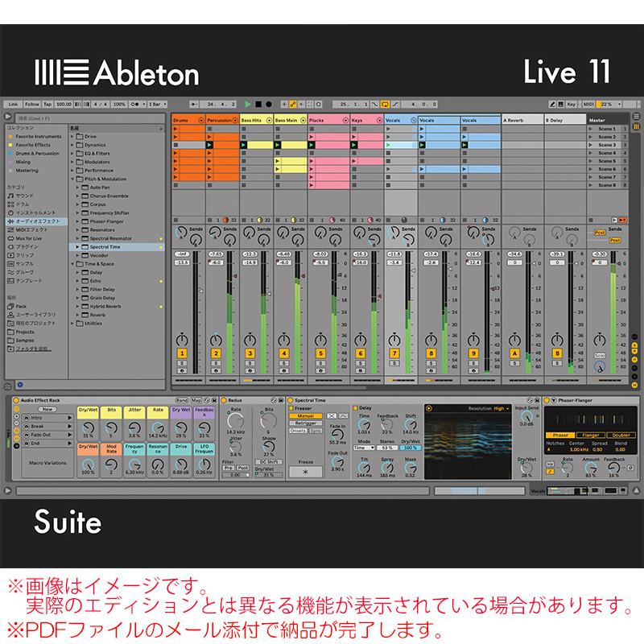Open the Delay Mode Time dropdown
644x644 pixels.
tap(364, 448)
